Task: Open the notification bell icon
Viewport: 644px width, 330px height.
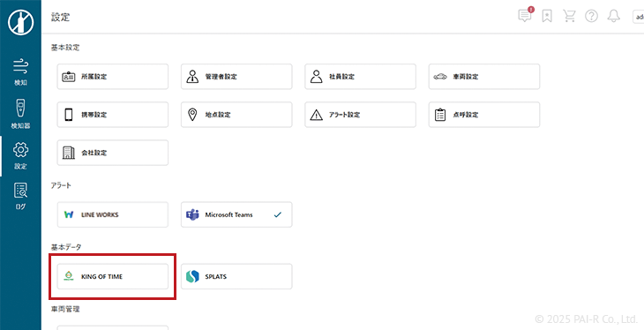Action: coord(614,17)
